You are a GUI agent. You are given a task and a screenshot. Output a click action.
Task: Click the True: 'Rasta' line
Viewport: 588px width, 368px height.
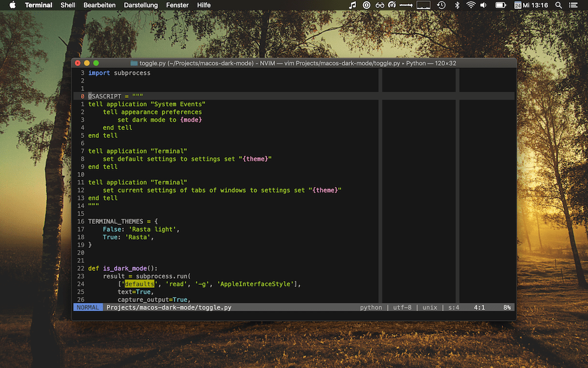[x=128, y=237]
